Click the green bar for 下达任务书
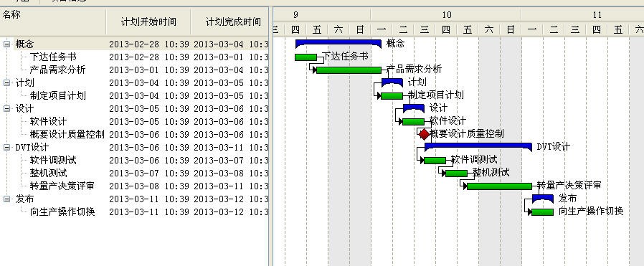The image size is (644, 266). point(306,57)
